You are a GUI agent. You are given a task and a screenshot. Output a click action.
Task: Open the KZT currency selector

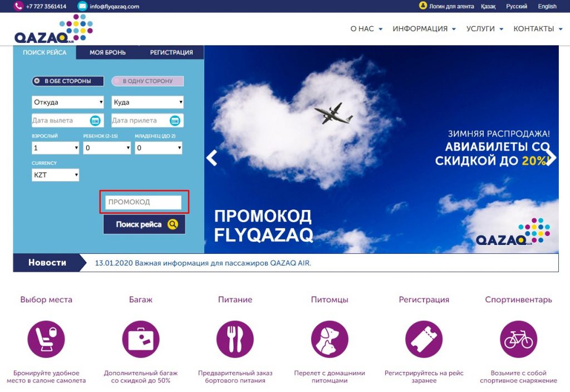coord(55,174)
